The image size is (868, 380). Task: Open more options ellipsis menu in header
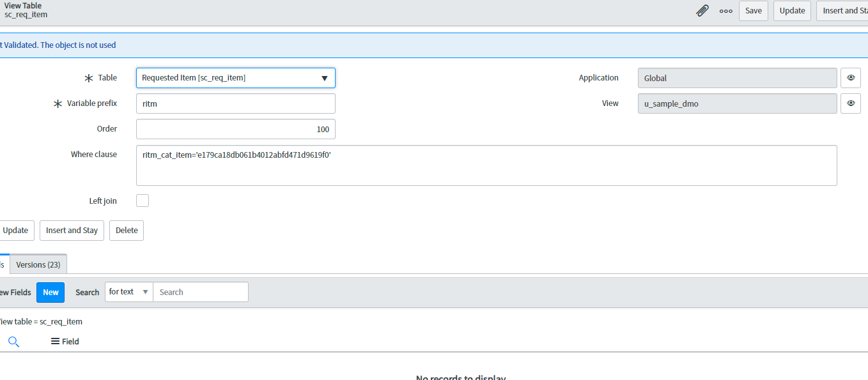726,11
